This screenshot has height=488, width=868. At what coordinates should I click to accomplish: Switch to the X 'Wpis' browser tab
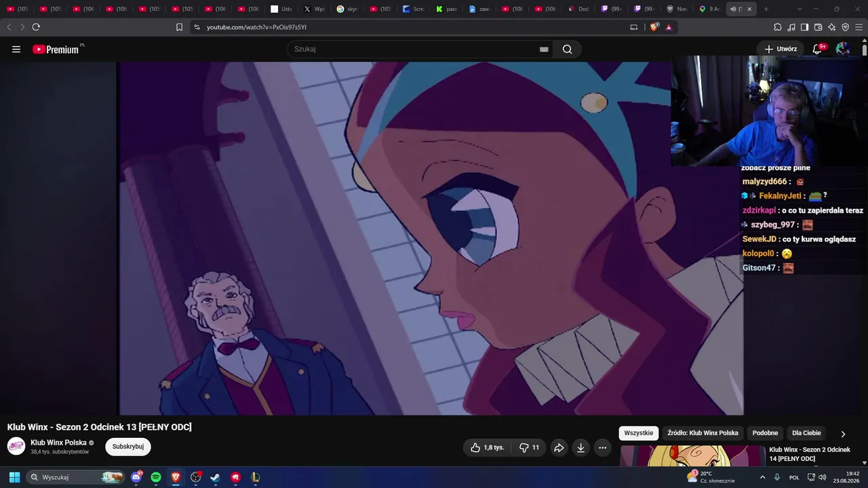click(x=314, y=9)
